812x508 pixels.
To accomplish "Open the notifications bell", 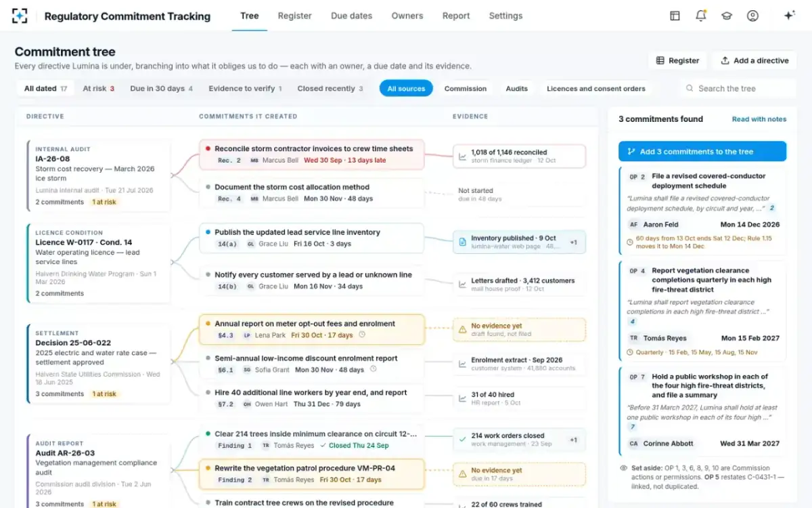I will coord(701,16).
